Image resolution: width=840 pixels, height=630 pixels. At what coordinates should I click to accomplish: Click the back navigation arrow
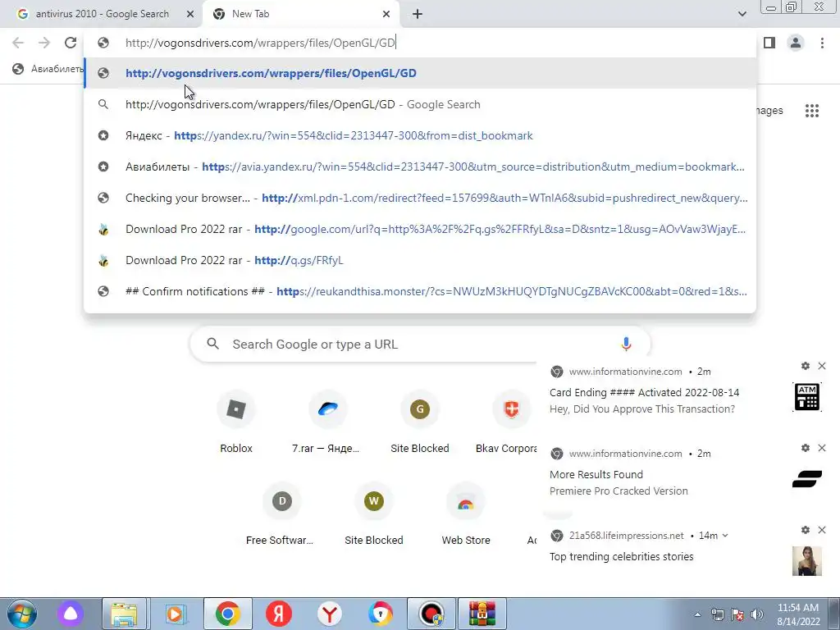click(18, 43)
